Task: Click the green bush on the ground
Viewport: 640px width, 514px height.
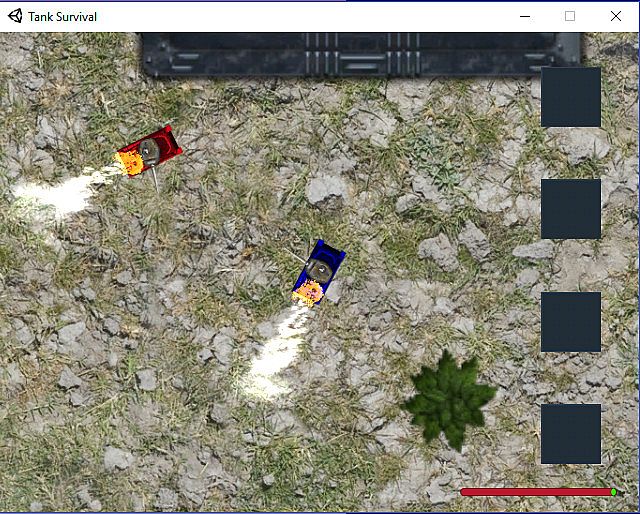Action: (x=448, y=400)
